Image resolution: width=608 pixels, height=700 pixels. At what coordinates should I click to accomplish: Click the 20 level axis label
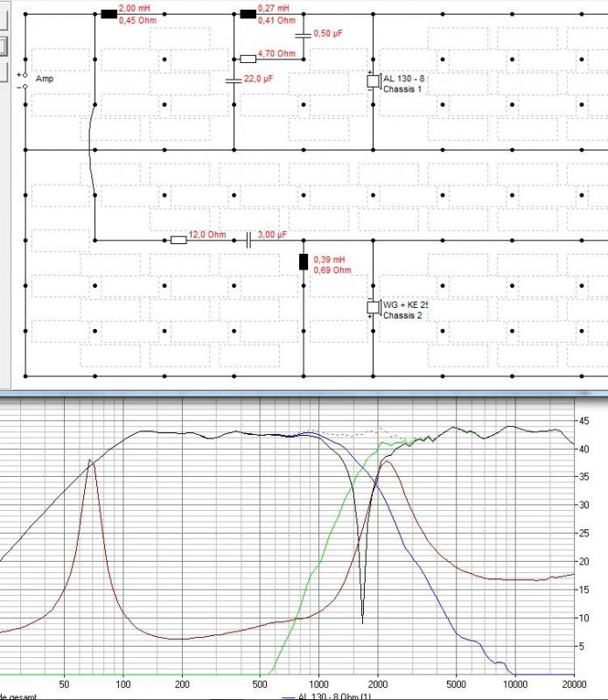click(x=584, y=562)
